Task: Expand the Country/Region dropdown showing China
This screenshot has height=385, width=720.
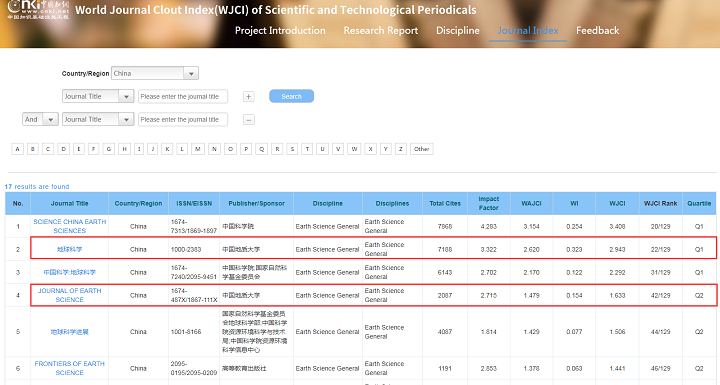Action: pyautogui.click(x=155, y=74)
